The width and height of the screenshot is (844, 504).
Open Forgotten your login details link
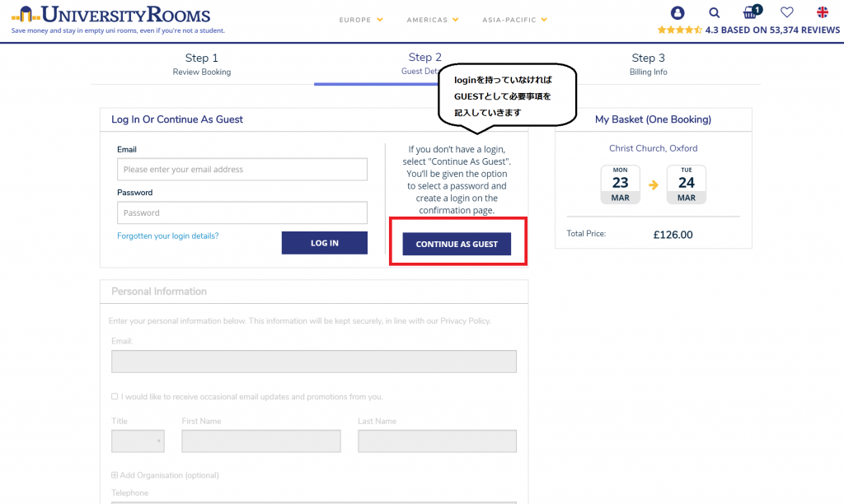click(168, 236)
